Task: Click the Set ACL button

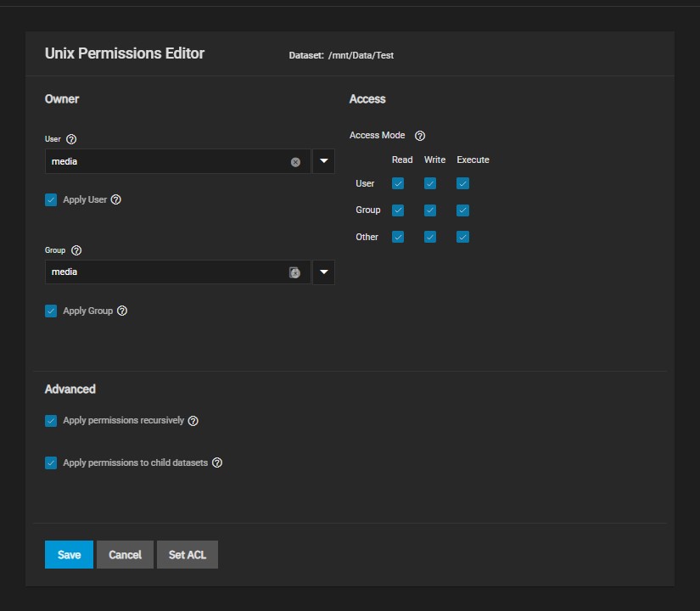Action: pos(188,555)
